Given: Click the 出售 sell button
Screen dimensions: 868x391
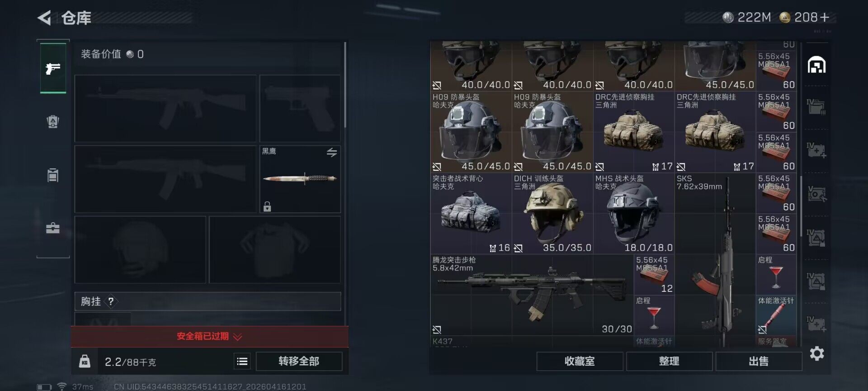Looking at the screenshot, I should 759,361.
